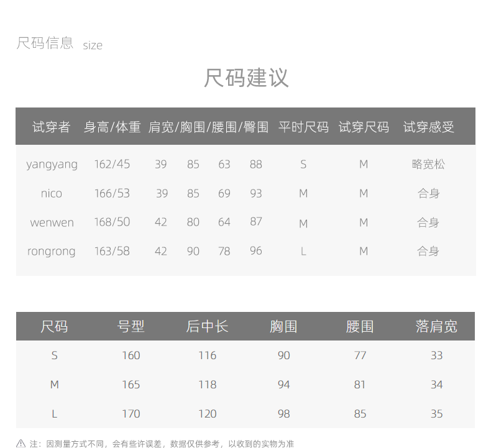Image resolution: width=491 pixels, height=448 pixels.
Task: Click the 试穿尺码 column header
Action: click(x=364, y=127)
